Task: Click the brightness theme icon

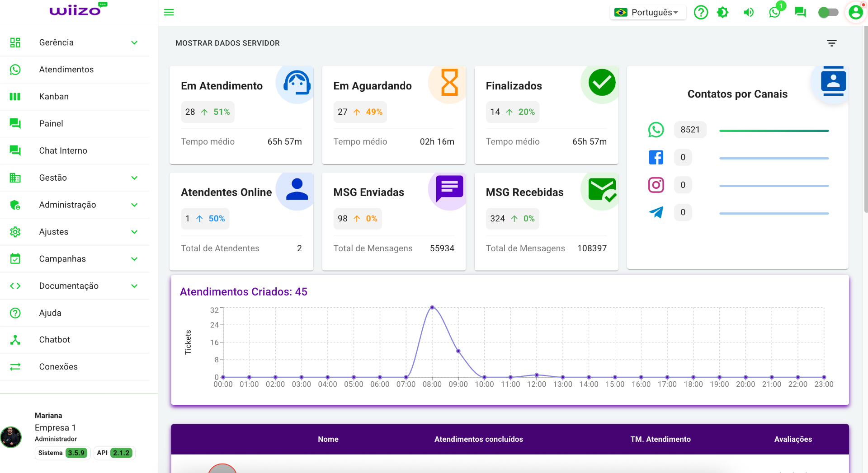Action: click(x=723, y=12)
